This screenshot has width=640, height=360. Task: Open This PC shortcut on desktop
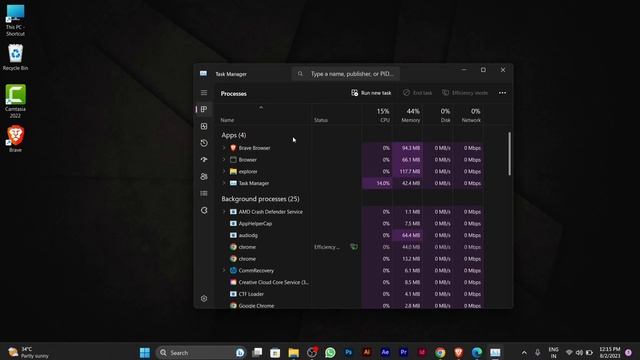pos(15,20)
